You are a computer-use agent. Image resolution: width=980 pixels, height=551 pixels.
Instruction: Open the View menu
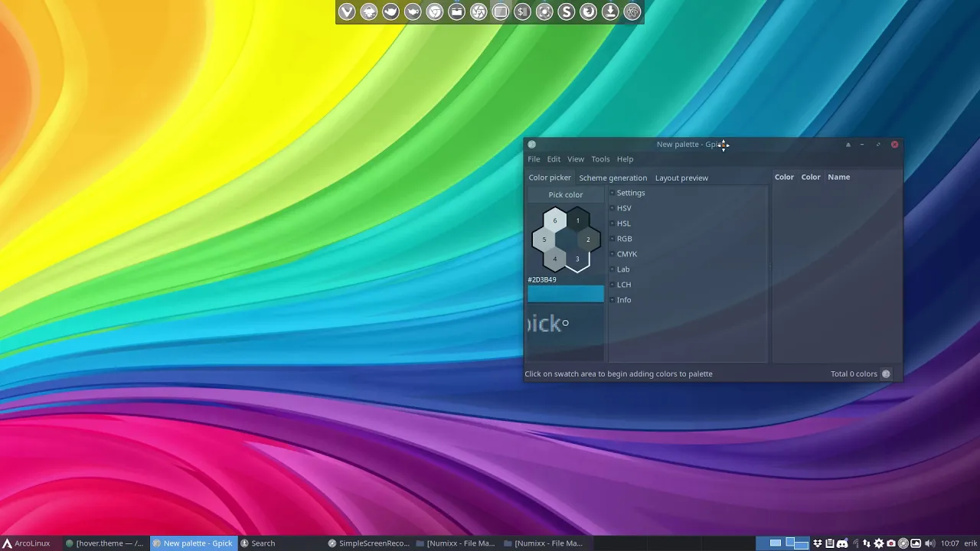576,159
